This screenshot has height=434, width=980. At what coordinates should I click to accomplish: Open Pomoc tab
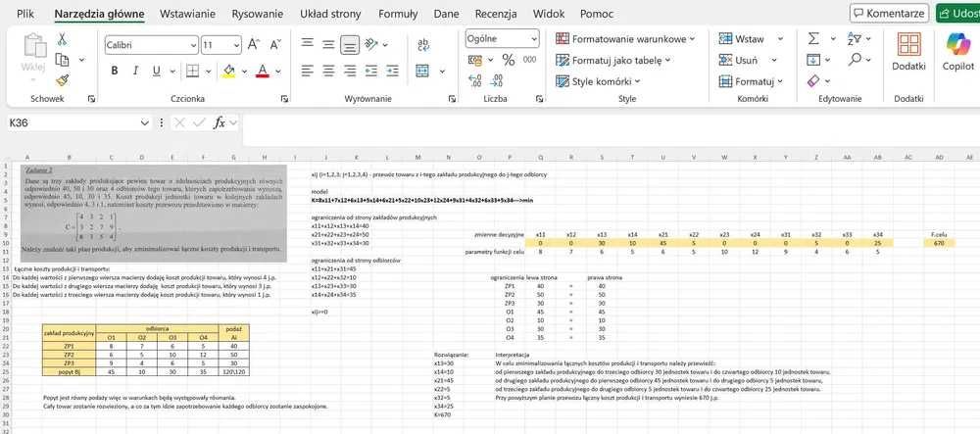pyautogui.click(x=596, y=13)
